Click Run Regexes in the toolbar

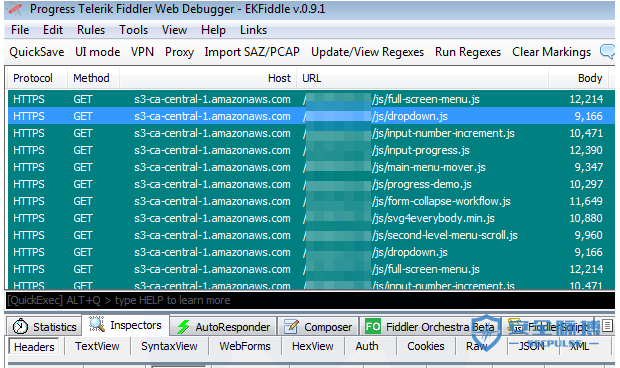(468, 52)
